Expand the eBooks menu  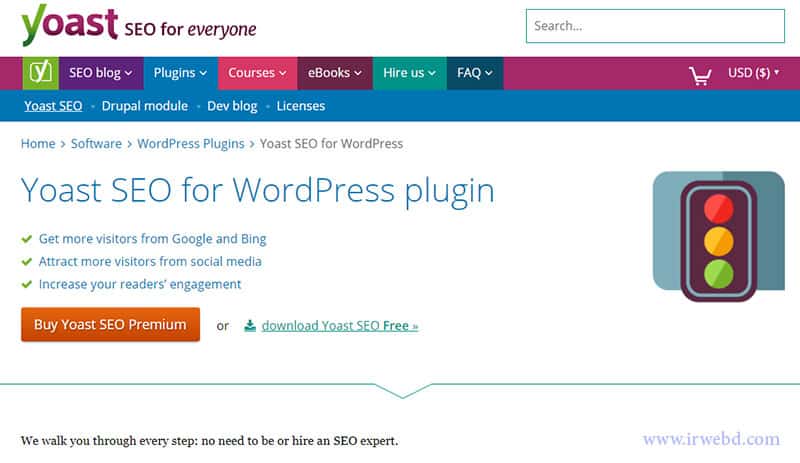pyautogui.click(x=335, y=73)
